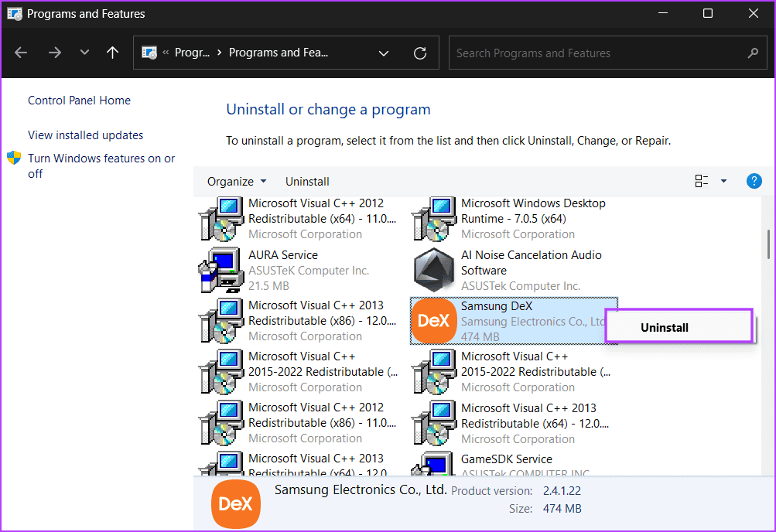Click 'Redistributable (x86) - 12.0....' entry text
776x532 pixels.
click(x=322, y=320)
